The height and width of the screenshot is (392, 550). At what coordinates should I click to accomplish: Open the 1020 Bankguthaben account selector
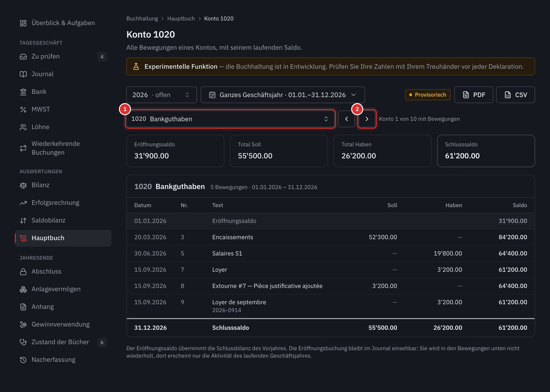click(230, 119)
